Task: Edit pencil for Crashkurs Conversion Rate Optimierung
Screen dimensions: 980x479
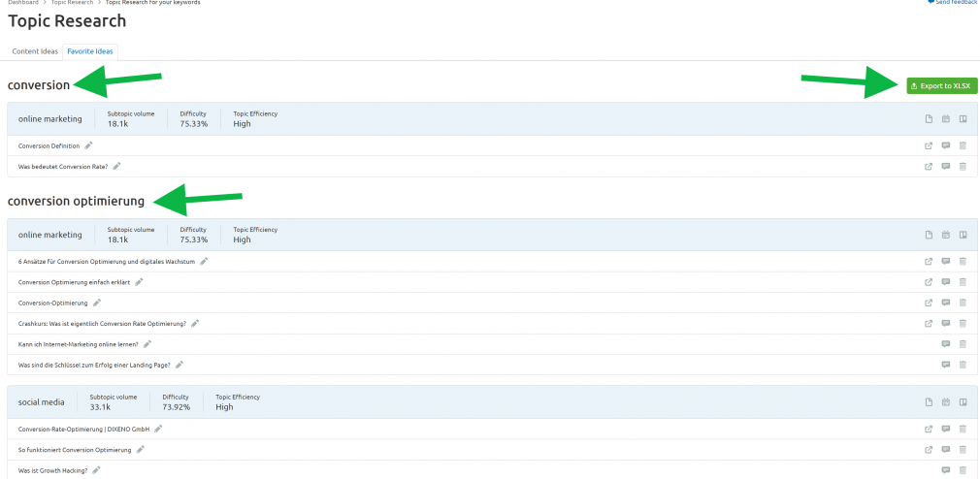Action: click(195, 323)
